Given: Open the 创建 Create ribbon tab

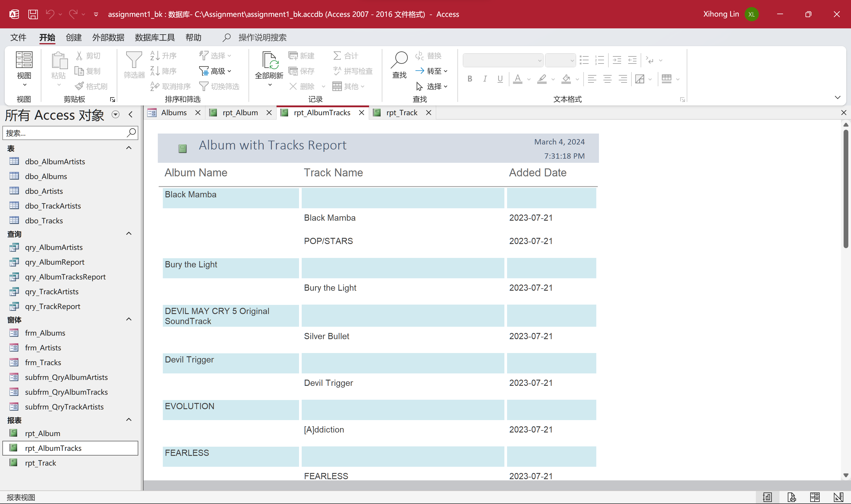Looking at the screenshot, I should tap(74, 37).
